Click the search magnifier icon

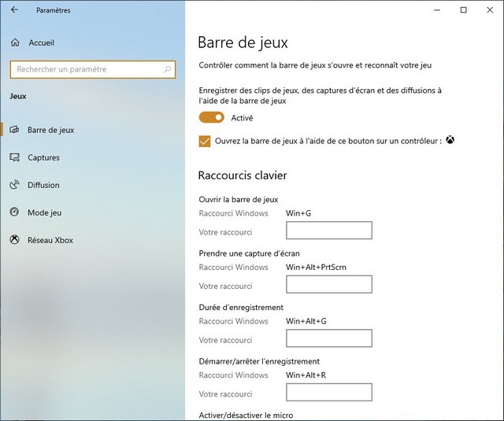[167, 69]
